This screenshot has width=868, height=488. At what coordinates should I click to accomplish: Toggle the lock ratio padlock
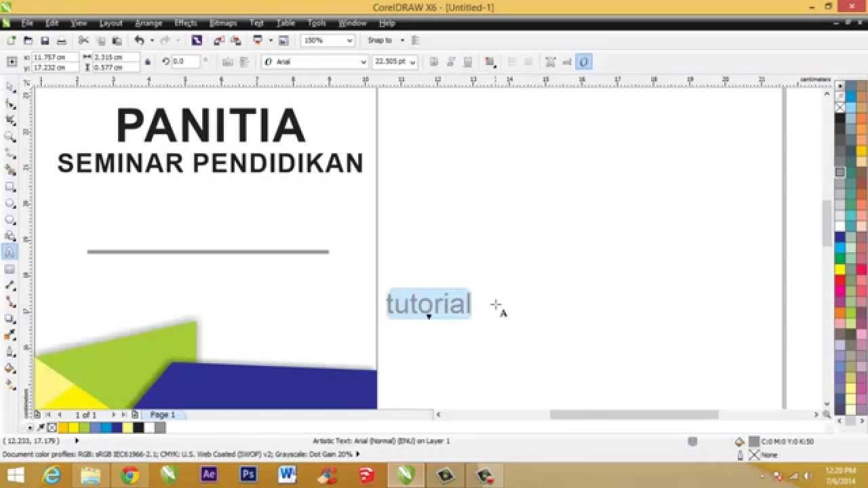pos(149,62)
